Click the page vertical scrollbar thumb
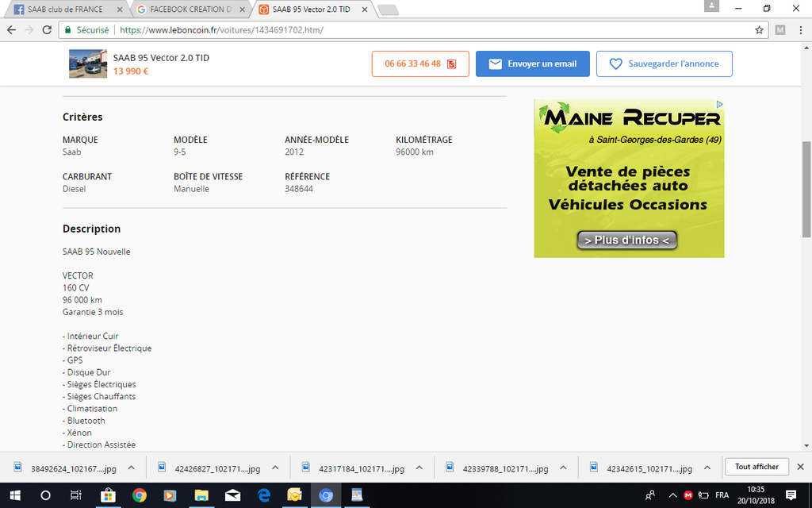 click(806, 189)
